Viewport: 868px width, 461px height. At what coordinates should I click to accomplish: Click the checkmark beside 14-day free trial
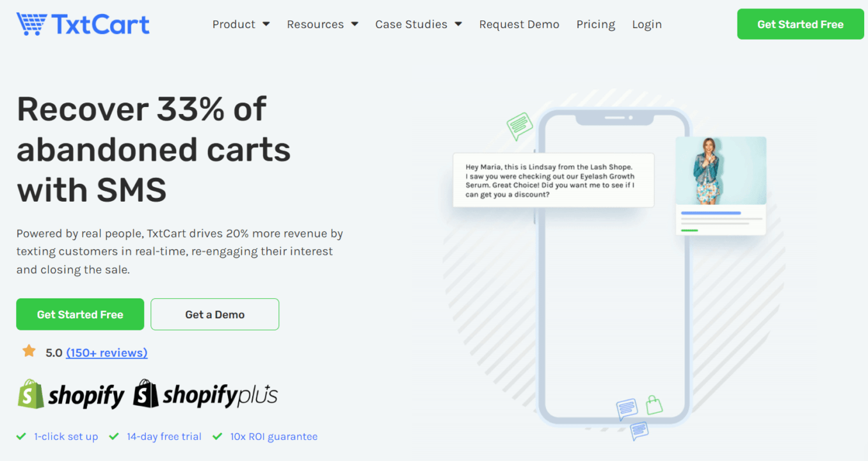(114, 436)
